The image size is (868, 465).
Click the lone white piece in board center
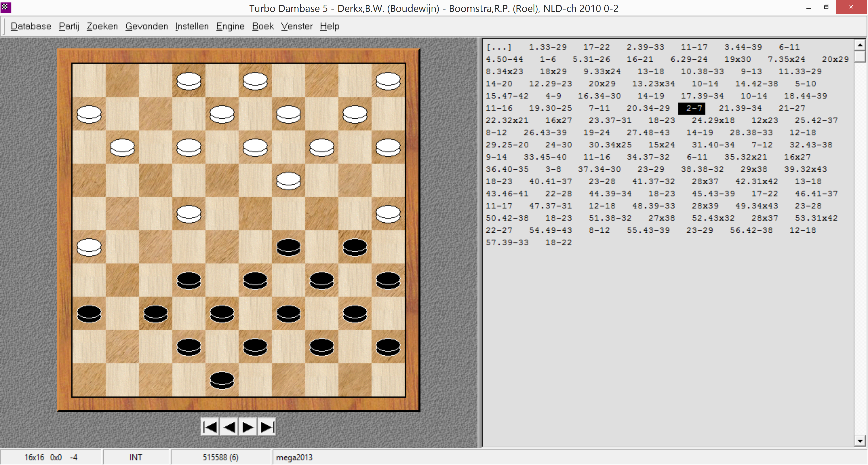pyautogui.click(x=288, y=181)
